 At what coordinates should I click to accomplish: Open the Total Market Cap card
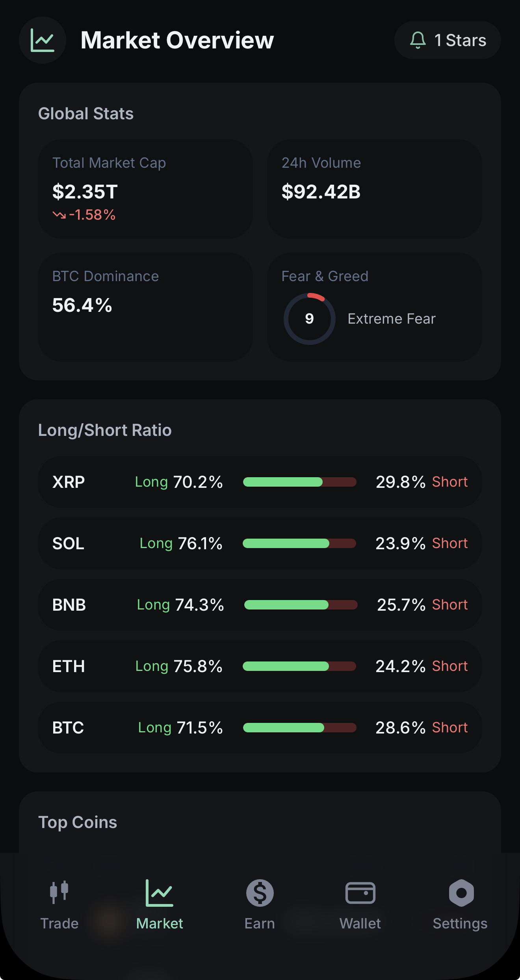[x=145, y=189]
